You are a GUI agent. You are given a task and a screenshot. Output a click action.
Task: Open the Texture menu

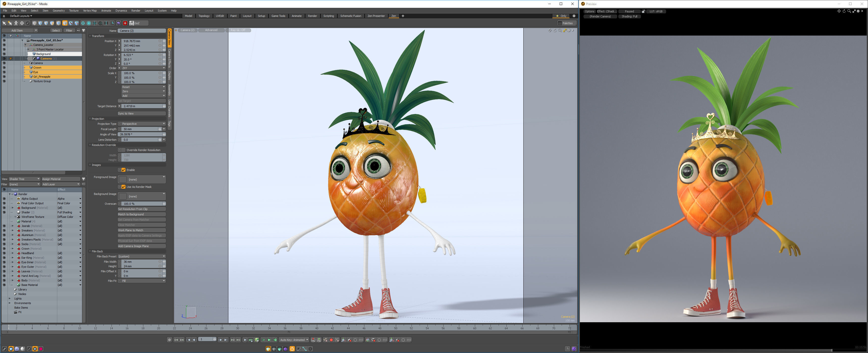point(73,11)
